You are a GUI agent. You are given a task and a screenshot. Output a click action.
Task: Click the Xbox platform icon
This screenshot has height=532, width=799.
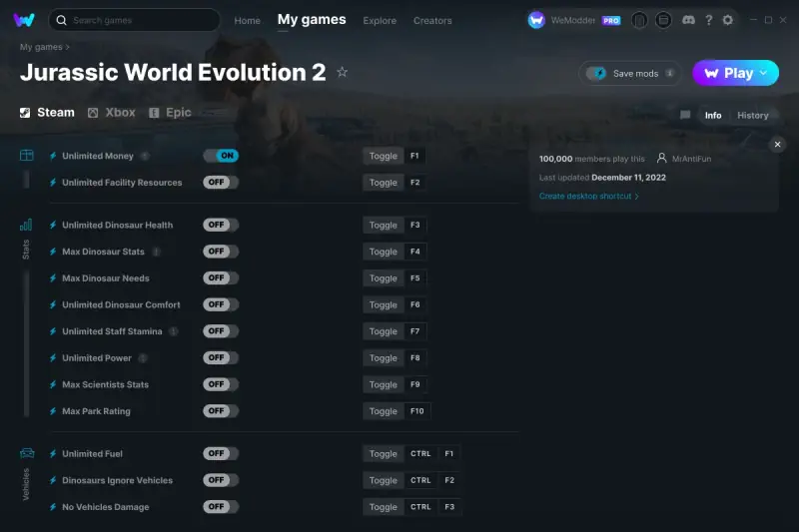click(x=93, y=113)
